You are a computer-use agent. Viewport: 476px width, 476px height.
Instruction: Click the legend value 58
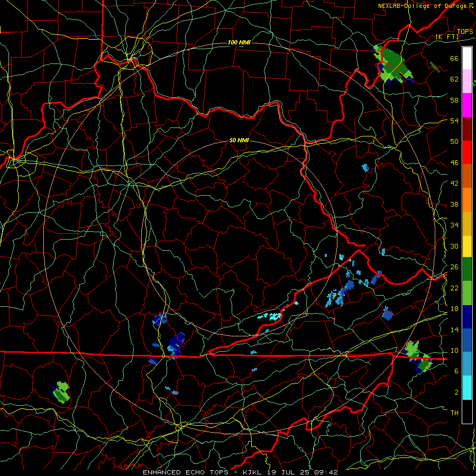pyautogui.click(x=454, y=100)
